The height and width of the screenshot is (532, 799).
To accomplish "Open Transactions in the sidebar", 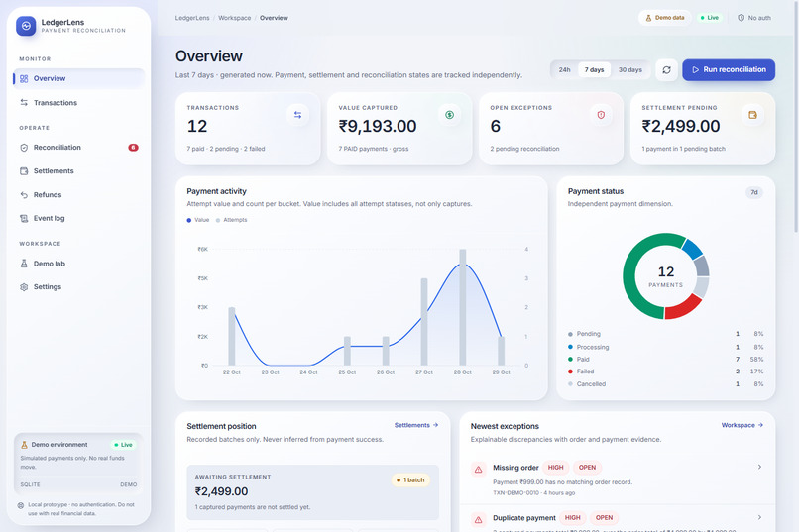I will click(79, 103).
